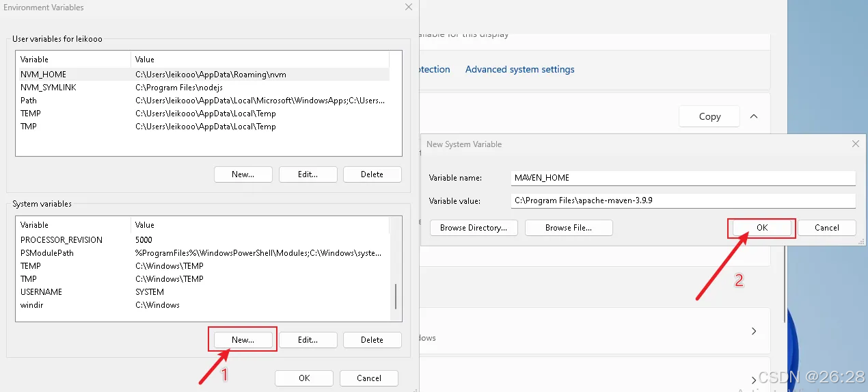Image resolution: width=868 pixels, height=392 pixels.
Task: Select USERNAME system variable row
Action: pos(202,292)
